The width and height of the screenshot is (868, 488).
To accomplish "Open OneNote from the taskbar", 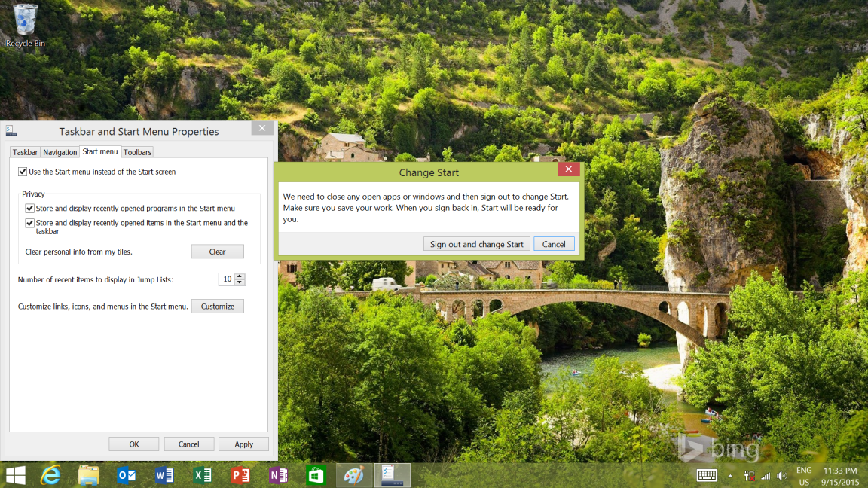I will tap(278, 475).
